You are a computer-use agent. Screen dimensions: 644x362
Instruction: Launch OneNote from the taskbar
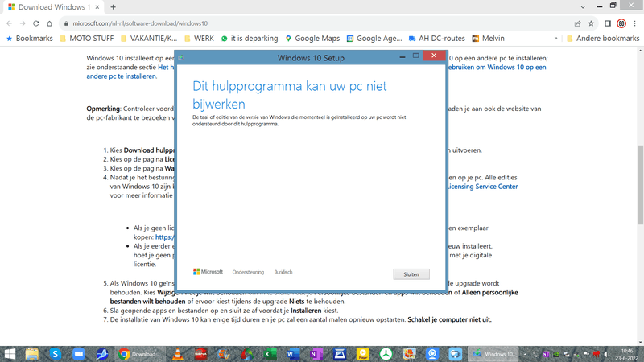point(316,354)
